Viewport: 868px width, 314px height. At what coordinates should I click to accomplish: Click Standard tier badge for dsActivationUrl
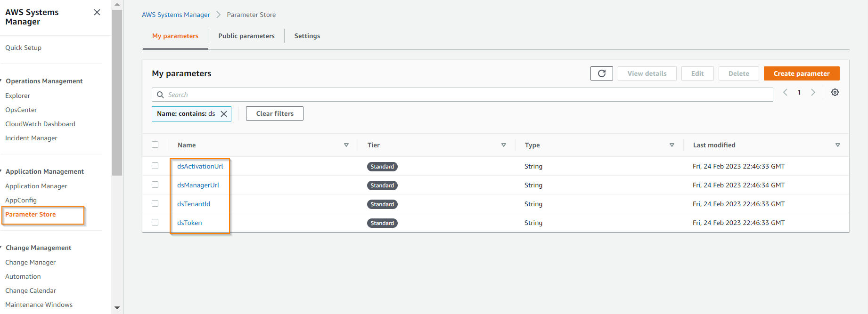[382, 167]
